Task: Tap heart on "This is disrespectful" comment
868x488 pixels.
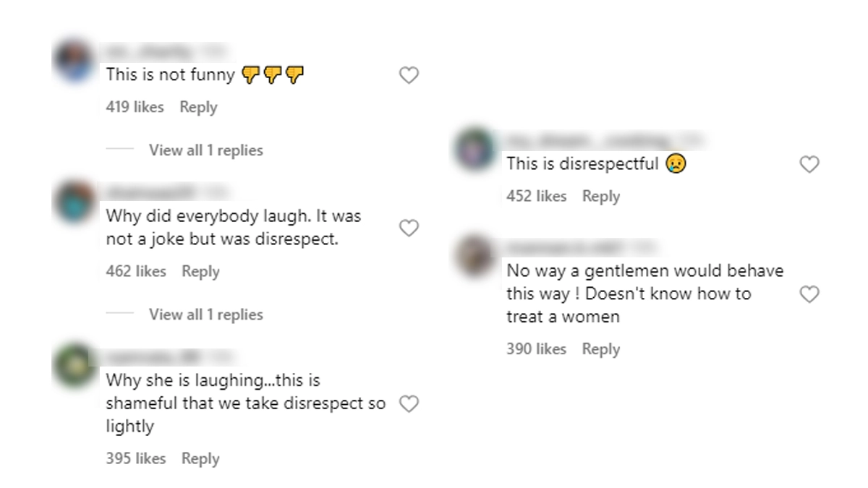Action: pos(809,165)
